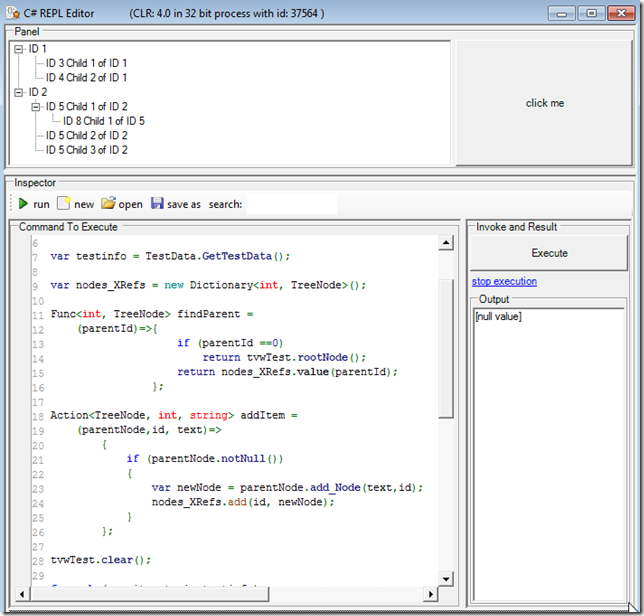Select ID 5 Child 3 of ID 2
The width and height of the screenshot is (644, 616).
point(87,150)
